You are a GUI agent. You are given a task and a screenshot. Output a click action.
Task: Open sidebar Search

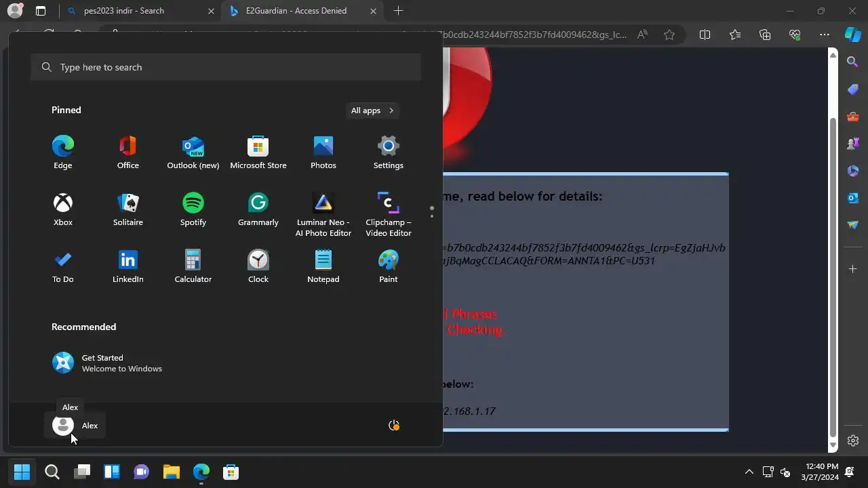click(853, 62)
